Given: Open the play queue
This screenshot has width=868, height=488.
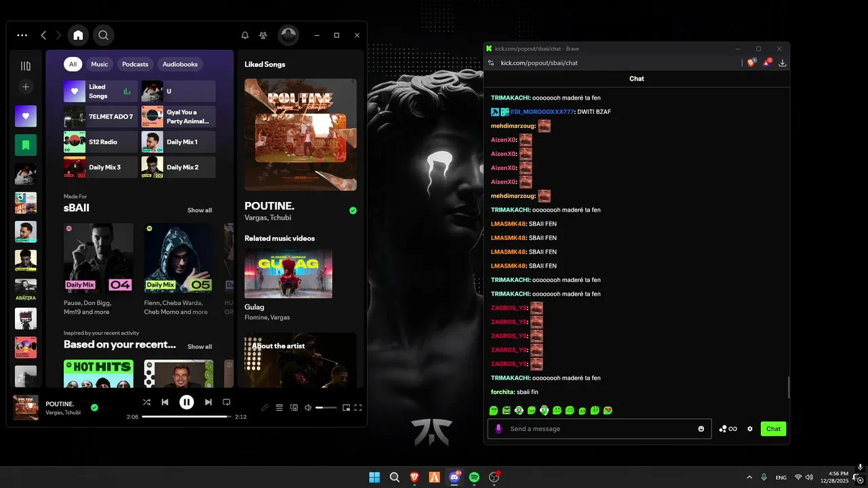Looking at the screenshot, I should click(x=279, y=407).
